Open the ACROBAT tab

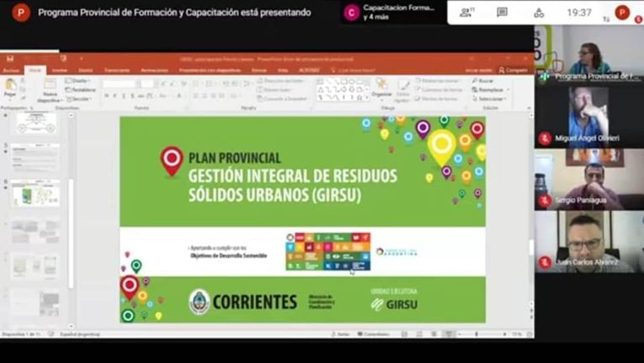[309, 70]
